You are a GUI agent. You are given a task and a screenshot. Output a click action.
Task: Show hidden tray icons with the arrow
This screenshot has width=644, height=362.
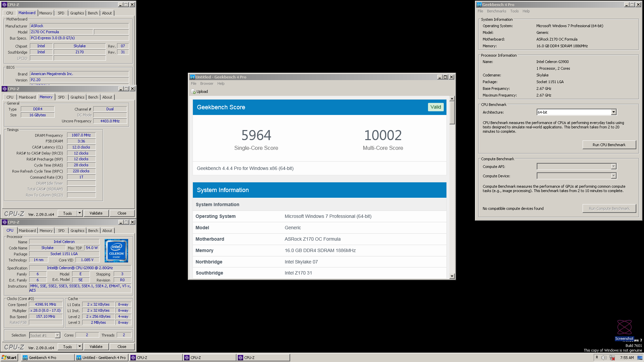[597, 358]
